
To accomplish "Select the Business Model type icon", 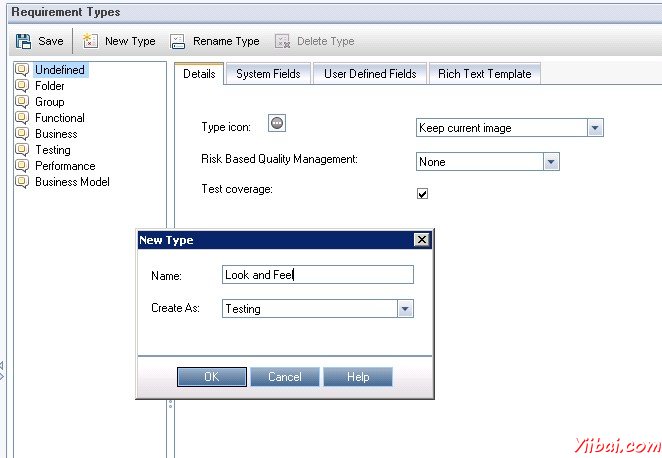I will click(22, 182).
